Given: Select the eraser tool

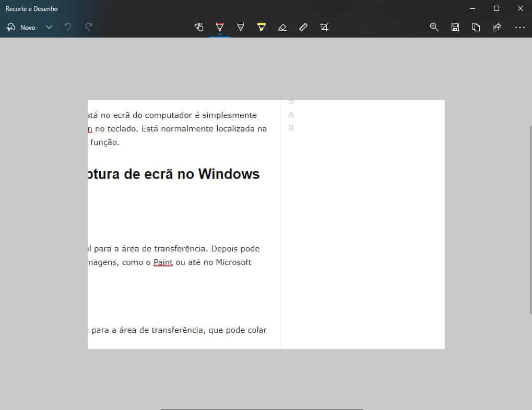Looking at the screenshot, I should pyautogui.click(x=282, y=27).
